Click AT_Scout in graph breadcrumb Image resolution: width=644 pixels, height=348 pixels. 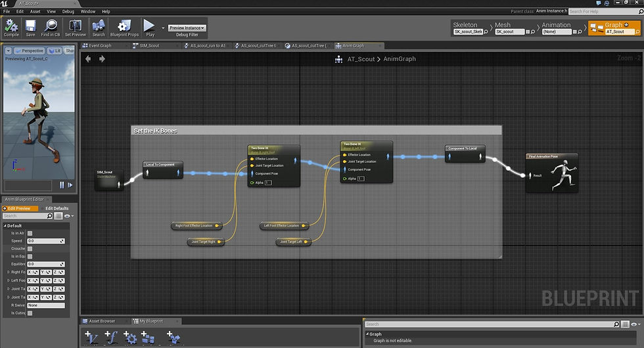(361, 59)
